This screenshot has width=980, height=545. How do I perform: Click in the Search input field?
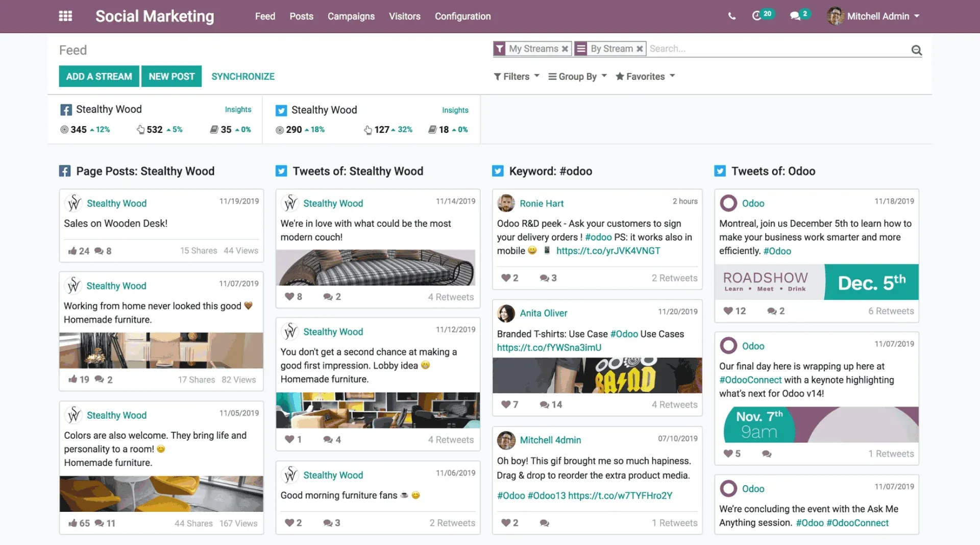click(778, 49)
